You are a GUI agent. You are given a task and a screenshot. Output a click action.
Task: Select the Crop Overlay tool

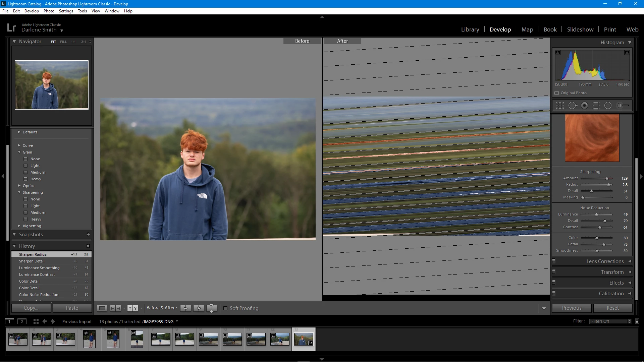point(560,106)
